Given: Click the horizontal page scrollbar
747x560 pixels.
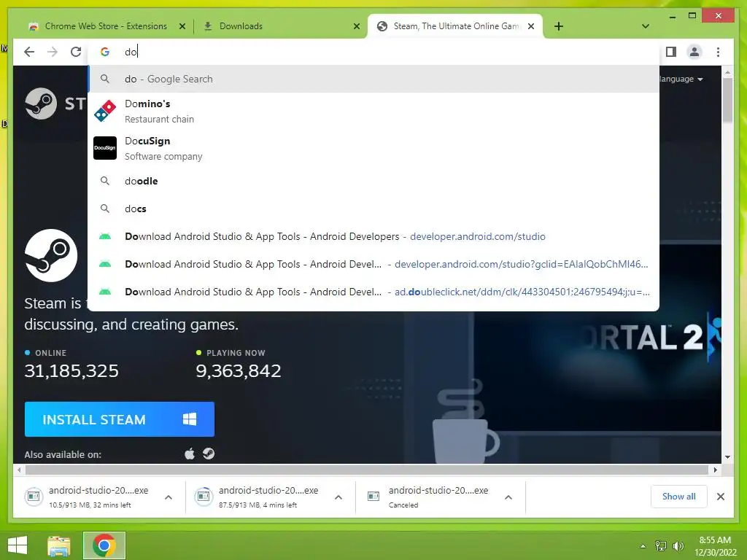Looking at the screenshot, I should pyautogui.click(x=367, y=470).
